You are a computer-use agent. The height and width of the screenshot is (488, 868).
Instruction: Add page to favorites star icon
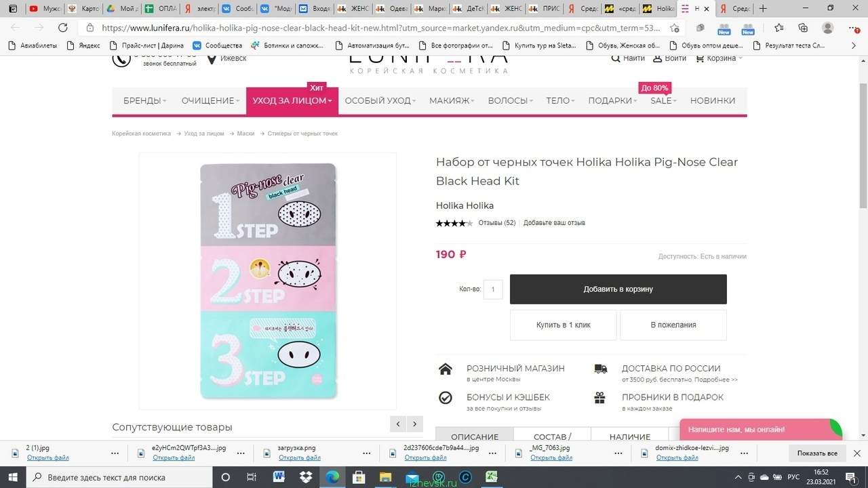point(674,28)
